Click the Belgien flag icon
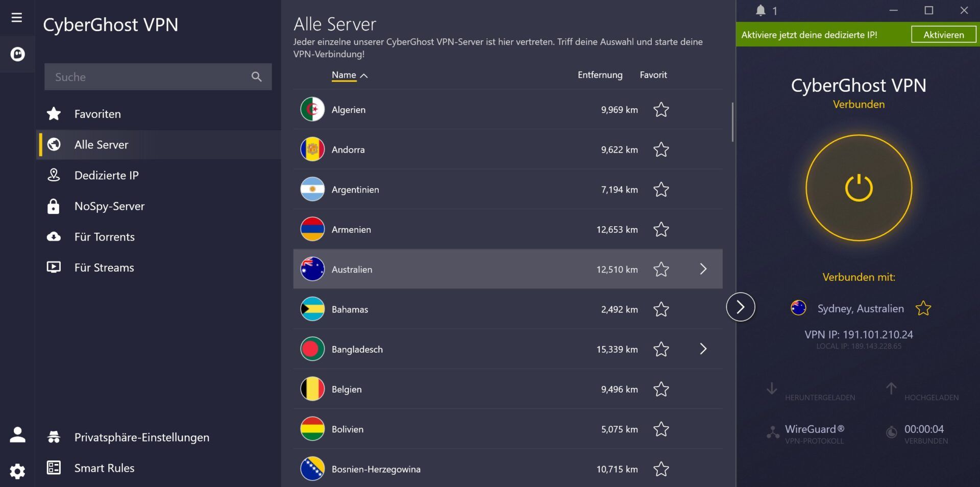The height and width of the screenshot is (487, 980). point(312,389)
